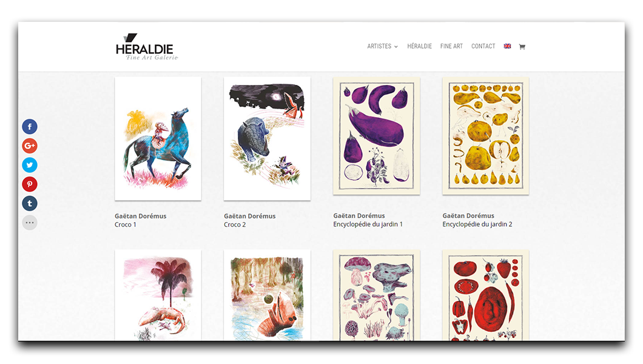This screenshot has height=364, width=643.
Task: View the yellow pears artwork thumbnail
Action: 485,136
